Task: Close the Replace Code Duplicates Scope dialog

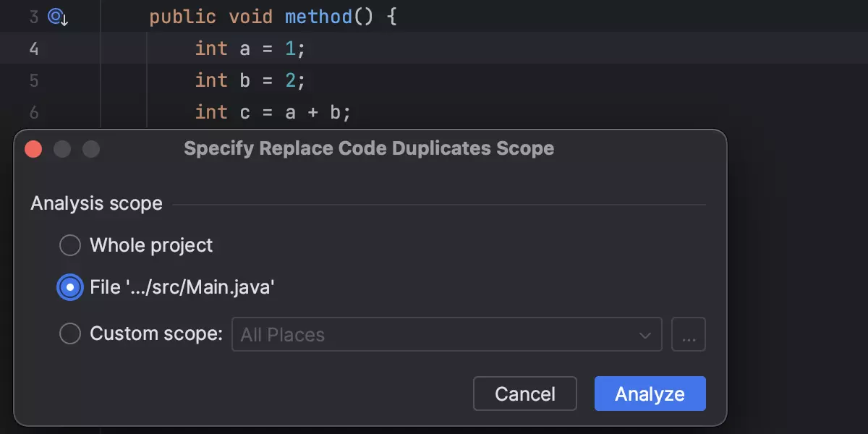Action: click(33, 149)
